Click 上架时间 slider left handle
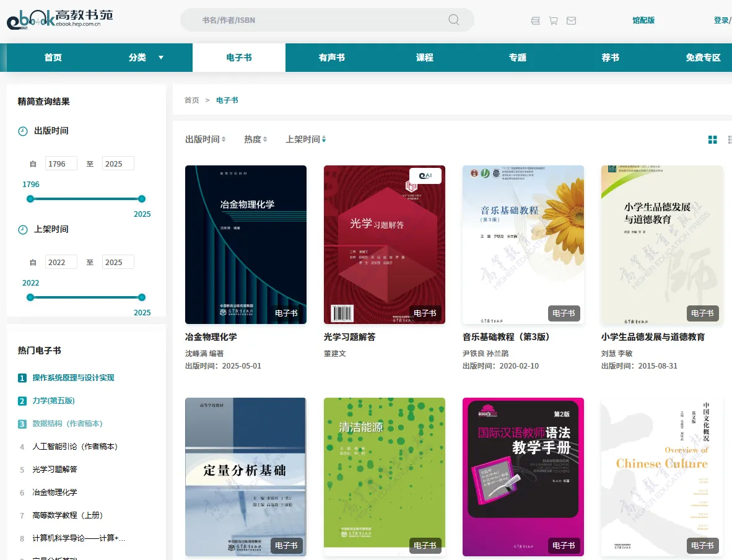The height and width of the screenshot is (560, 732). [x=30, y=297]
